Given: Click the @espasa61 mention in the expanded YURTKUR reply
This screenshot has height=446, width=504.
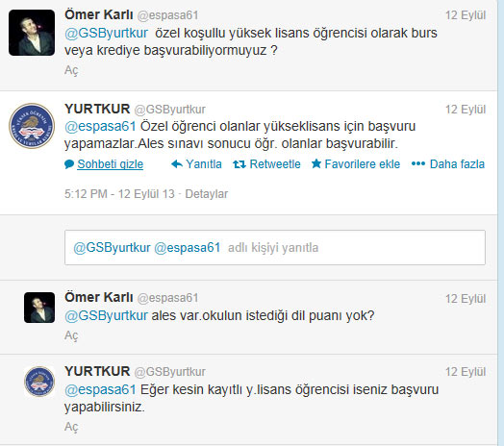Looking at the screenshot, I should point(100,126).
